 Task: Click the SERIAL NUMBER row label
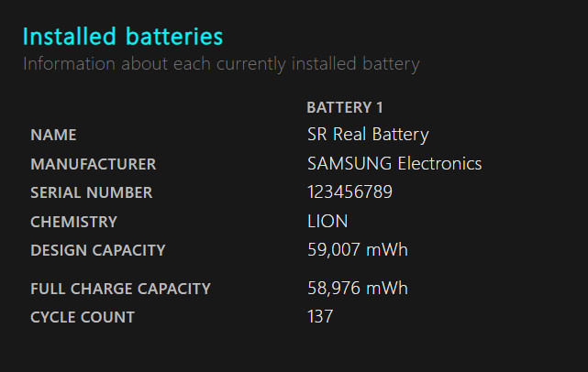pos(91,192)
